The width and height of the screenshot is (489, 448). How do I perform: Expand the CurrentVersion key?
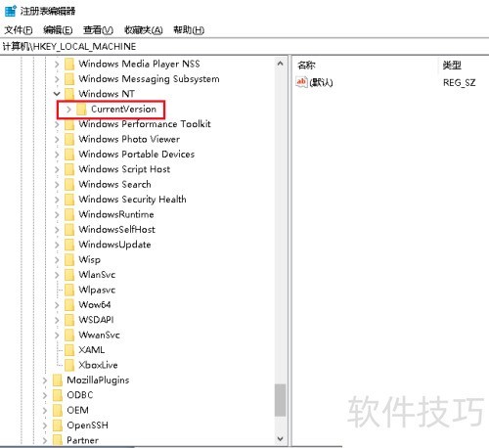tap(68, 110)
